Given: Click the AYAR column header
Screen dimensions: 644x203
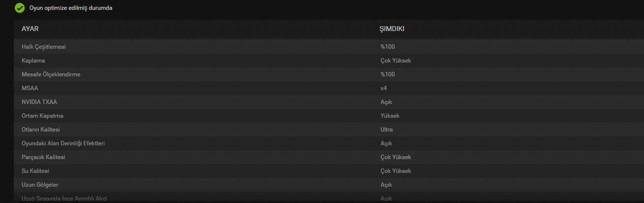Looking at the screenshot, I should click(x=30, y=29).
